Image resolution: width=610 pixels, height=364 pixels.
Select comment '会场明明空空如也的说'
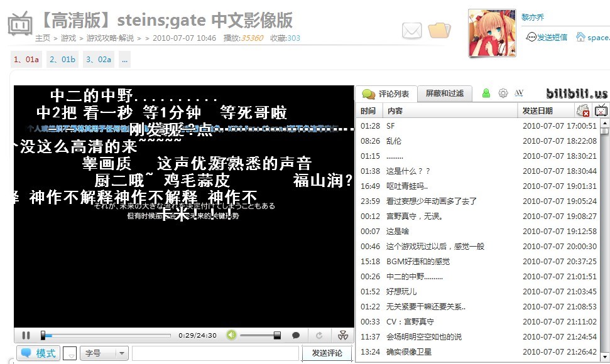pos(478,337)
